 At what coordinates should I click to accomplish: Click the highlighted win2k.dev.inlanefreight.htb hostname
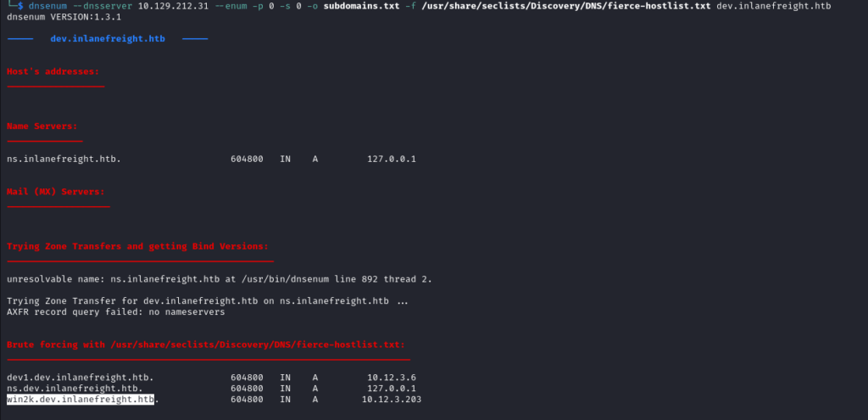click(x=81, y=400)
